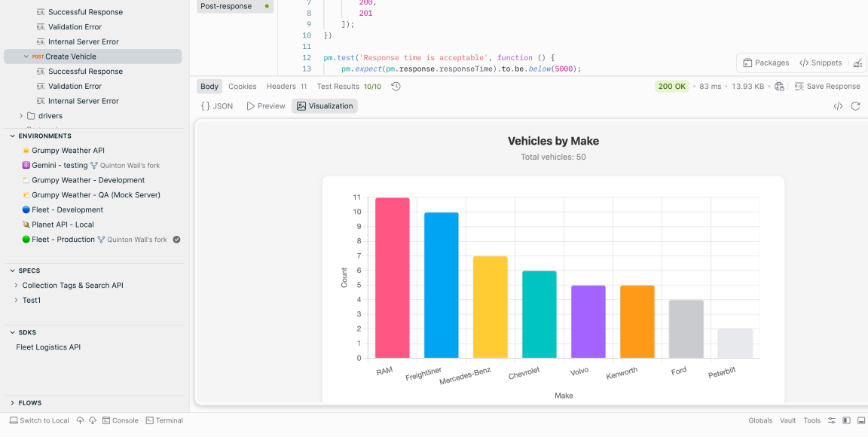Switch to the response Body tab

[209, 87]
